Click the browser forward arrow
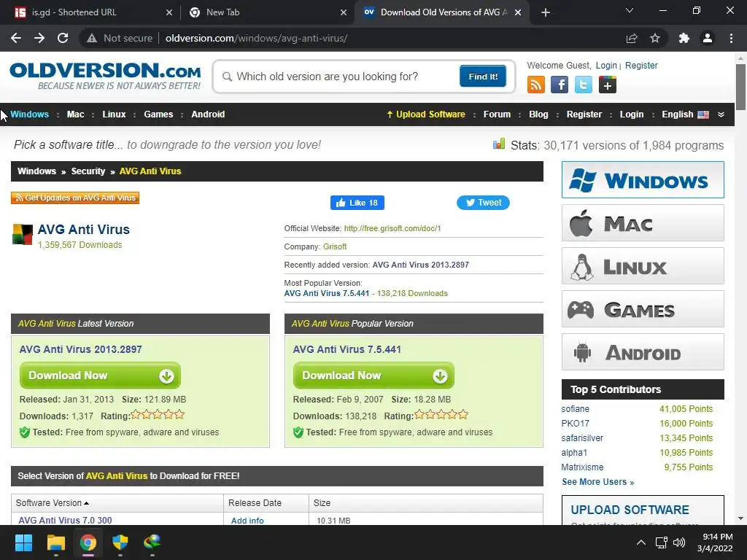747x560 pixels. (x=39, y=38)
